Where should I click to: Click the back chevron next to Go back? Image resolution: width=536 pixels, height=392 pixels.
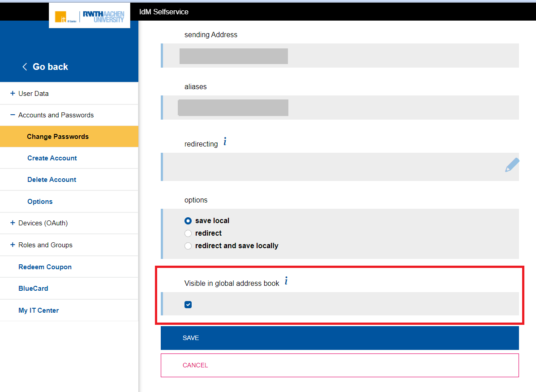[25, 66]
